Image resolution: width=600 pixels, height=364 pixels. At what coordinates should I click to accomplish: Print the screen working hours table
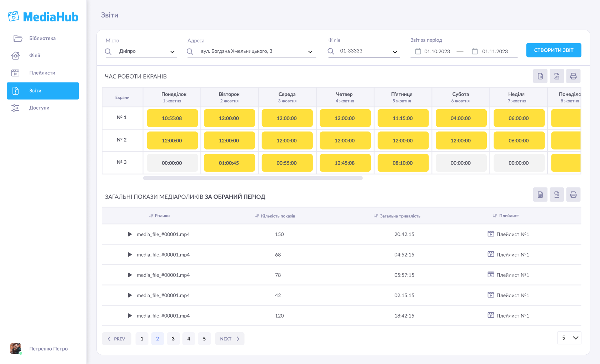click(x=573, y=76)
